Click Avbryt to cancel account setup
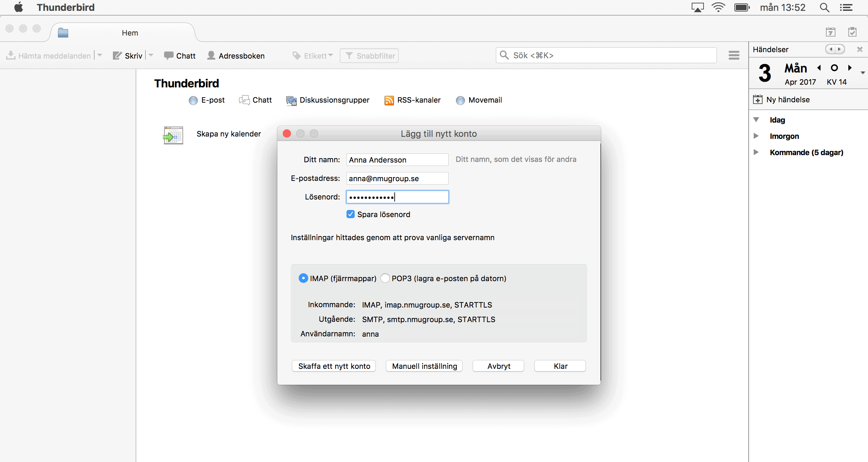868x462 pixels. pos(498,366)
